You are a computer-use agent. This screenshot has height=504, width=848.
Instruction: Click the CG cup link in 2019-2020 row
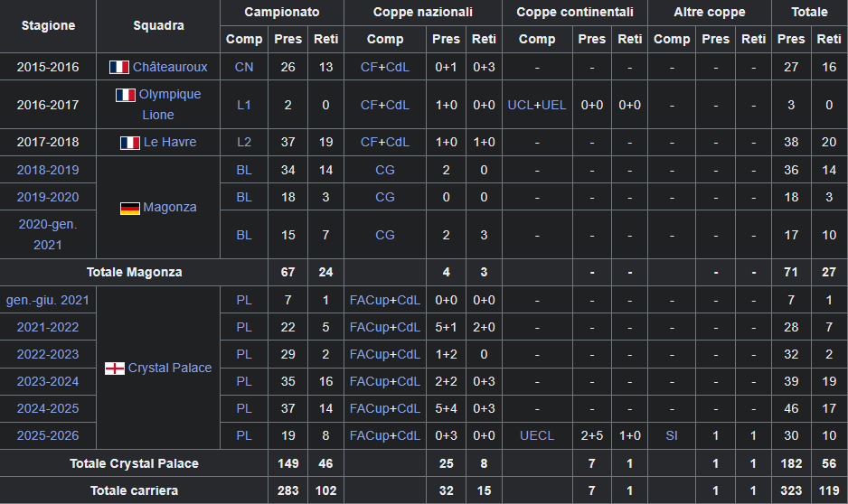(385, 197)
